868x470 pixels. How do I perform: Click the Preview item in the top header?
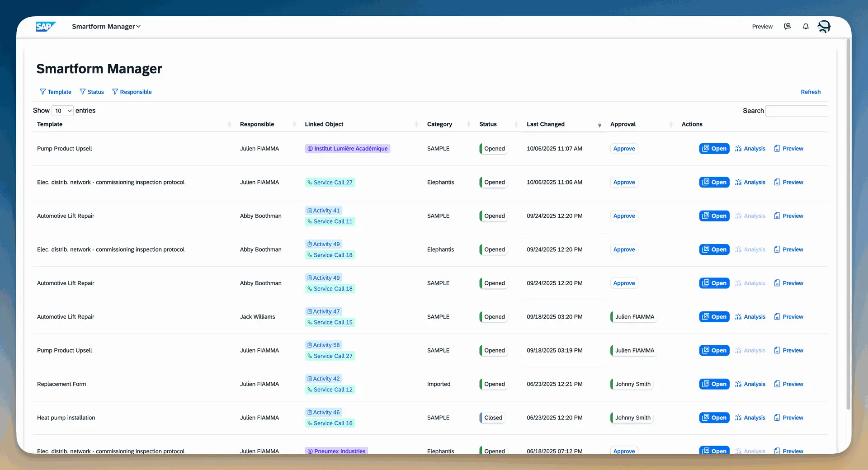762,27
